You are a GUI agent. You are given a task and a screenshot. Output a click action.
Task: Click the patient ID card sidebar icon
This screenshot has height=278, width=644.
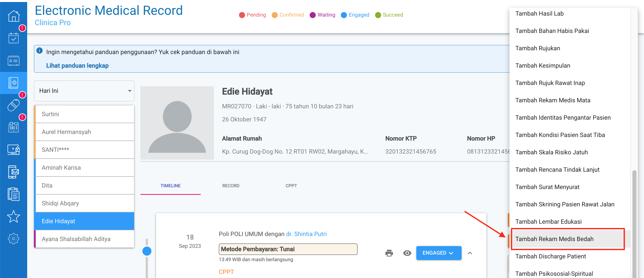click(x=14, y=61)
